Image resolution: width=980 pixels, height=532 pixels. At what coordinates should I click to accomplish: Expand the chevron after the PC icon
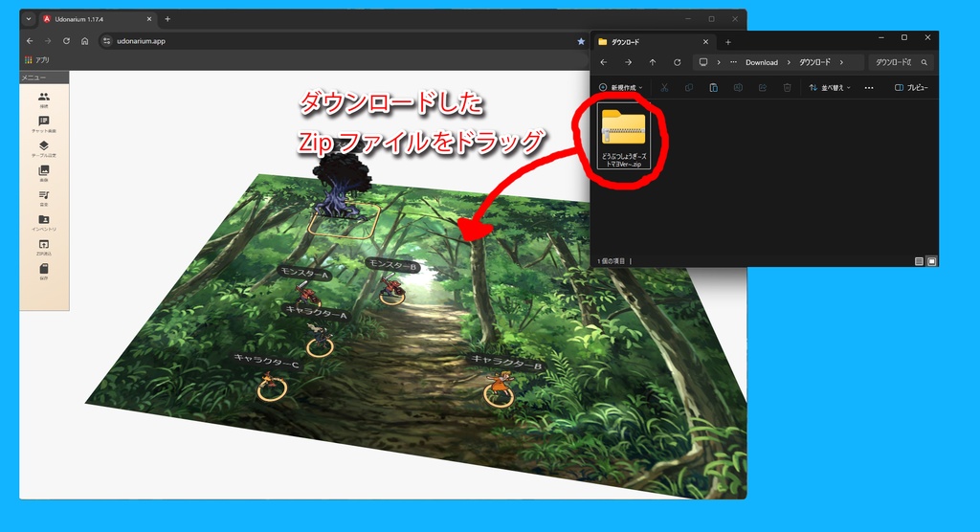click(x=719, y=62)
